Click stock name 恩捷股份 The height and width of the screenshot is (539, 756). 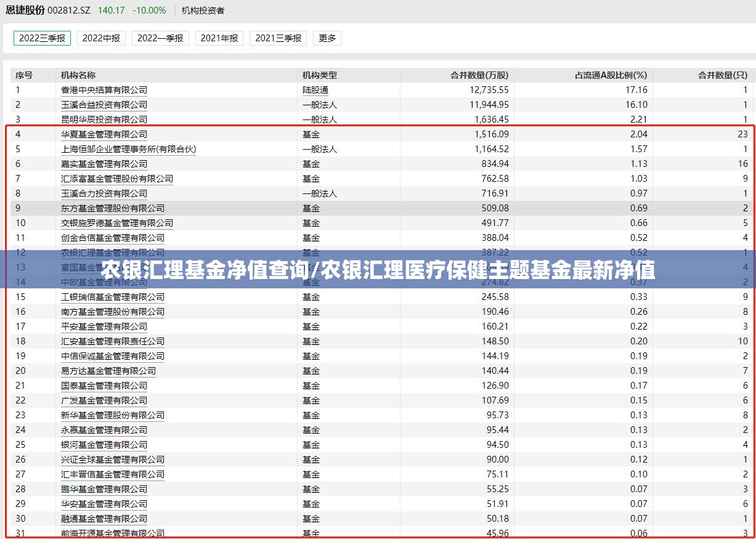pyautogui.click(x=25, y=10)
